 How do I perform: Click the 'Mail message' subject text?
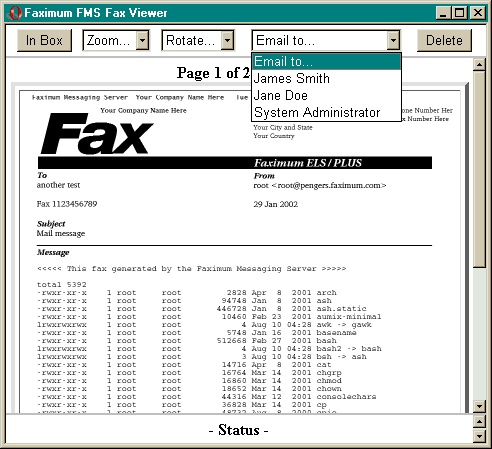pyautogui.click(x=61, y=233)
